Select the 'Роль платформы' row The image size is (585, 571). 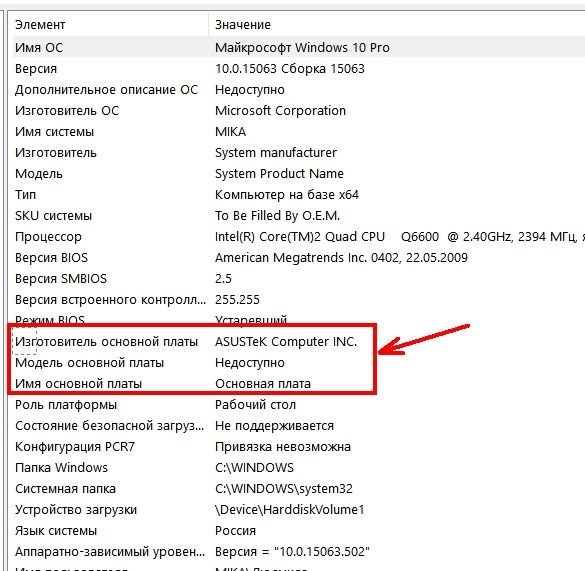[298, 405]
